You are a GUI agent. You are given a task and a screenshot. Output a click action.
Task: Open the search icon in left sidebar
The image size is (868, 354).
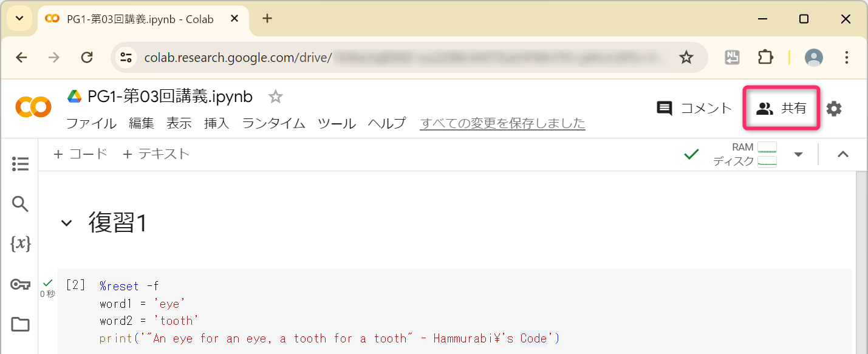(x=20, y=204)
